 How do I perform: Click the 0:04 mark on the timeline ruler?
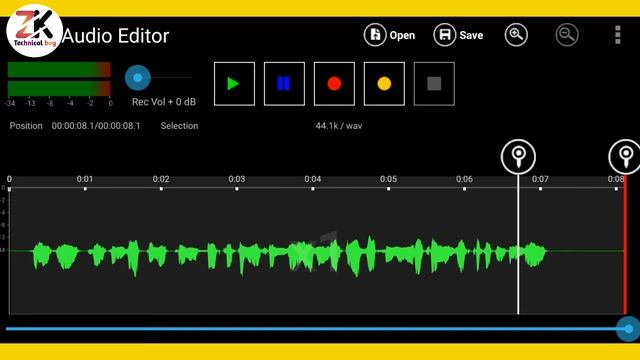(313, 179)
